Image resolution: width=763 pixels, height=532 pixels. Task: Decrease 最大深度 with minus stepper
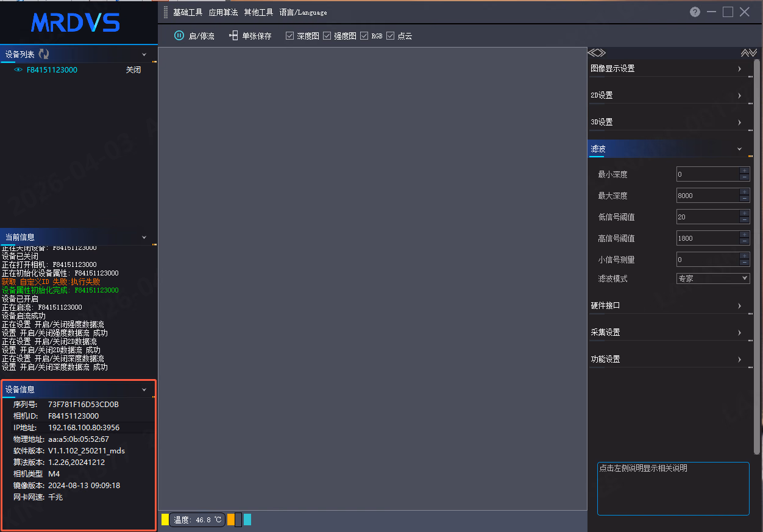tap(744, 199)
